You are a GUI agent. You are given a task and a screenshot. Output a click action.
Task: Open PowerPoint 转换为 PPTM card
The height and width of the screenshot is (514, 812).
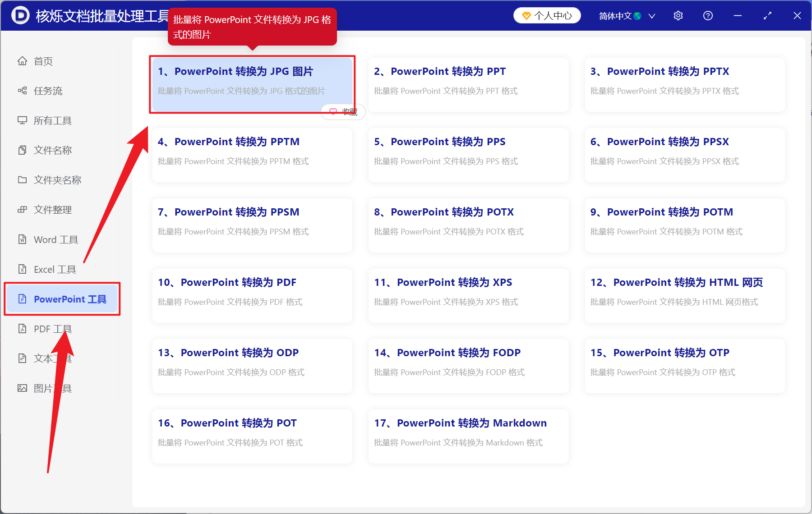point(252,155)
